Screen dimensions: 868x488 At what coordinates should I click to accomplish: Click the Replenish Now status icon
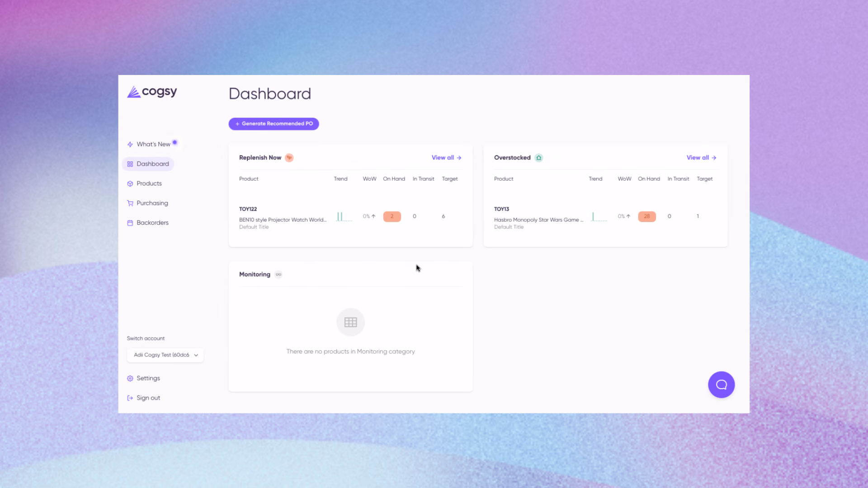(x=289, y=158)
